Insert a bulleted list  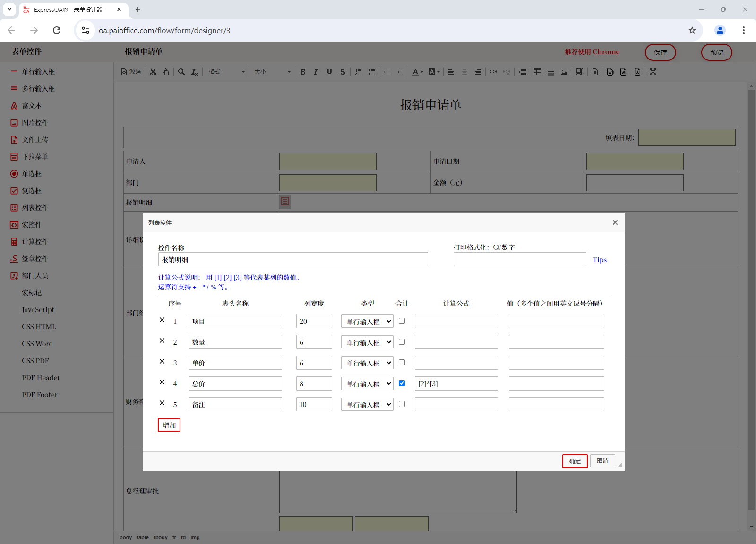pyautogui.click(x=371, y=72)
